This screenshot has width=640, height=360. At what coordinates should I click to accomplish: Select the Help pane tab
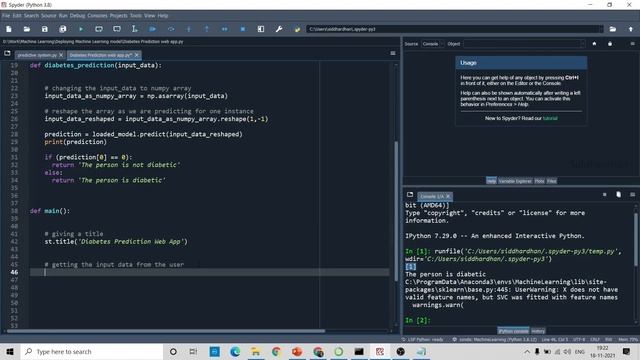pos(491,181)
